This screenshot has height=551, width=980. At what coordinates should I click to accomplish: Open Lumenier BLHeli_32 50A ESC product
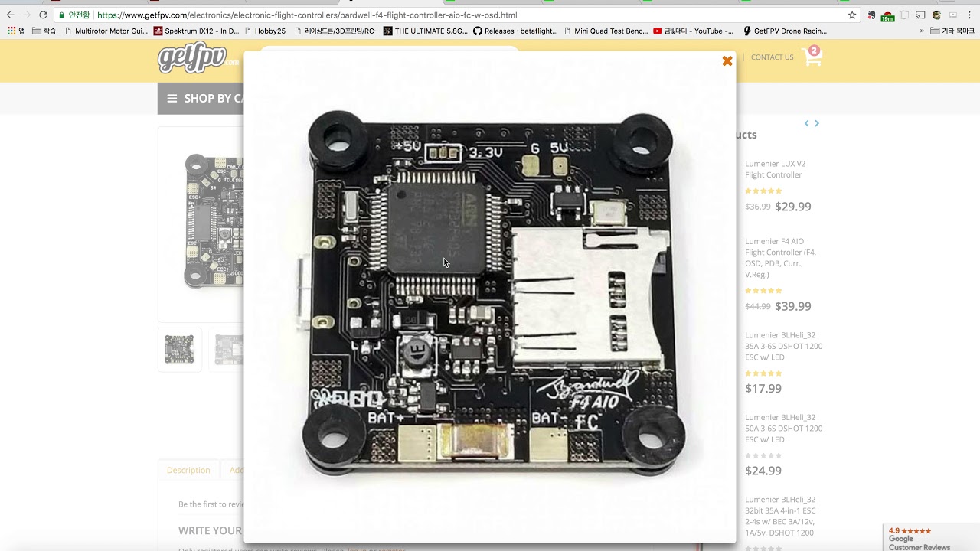784,429
